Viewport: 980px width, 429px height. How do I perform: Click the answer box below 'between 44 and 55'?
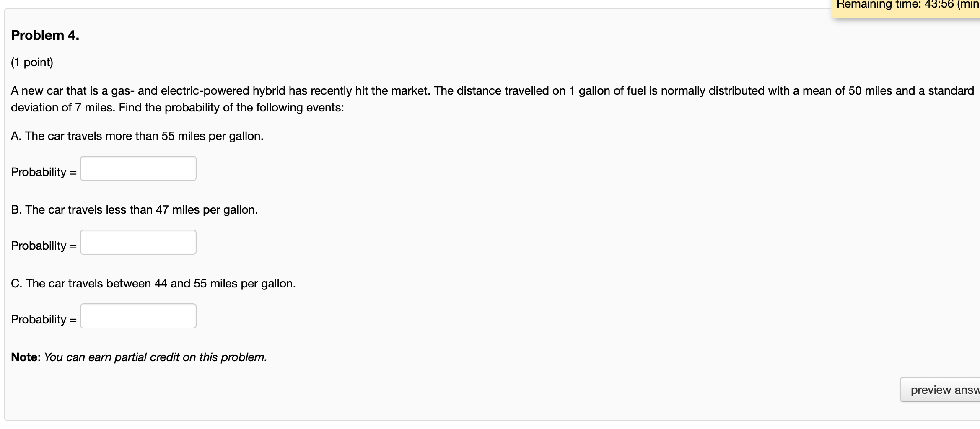[138, 316]
